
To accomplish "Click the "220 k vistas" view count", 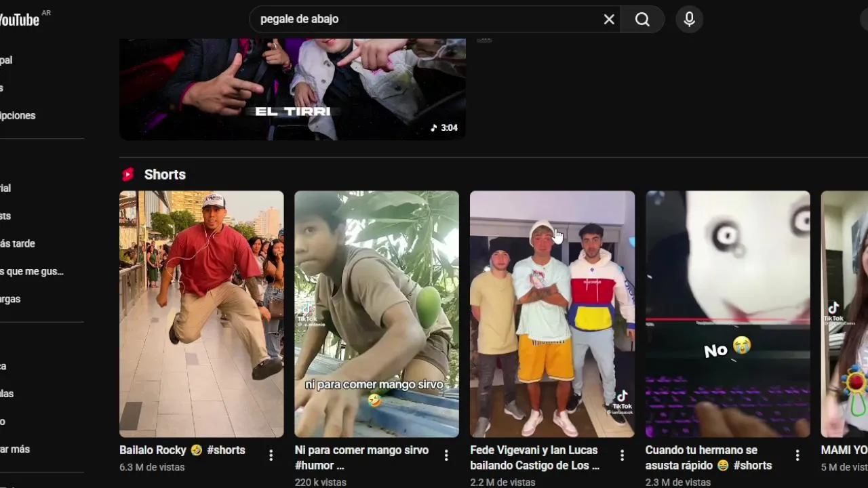I will pyautogui.click(x=321, y=483).
